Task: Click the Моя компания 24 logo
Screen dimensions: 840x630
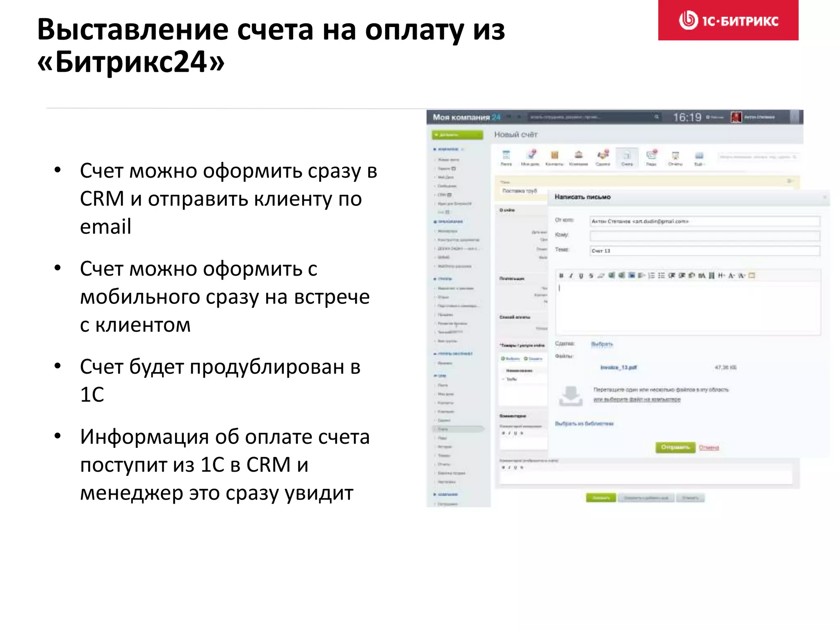Action: point(467,117)
